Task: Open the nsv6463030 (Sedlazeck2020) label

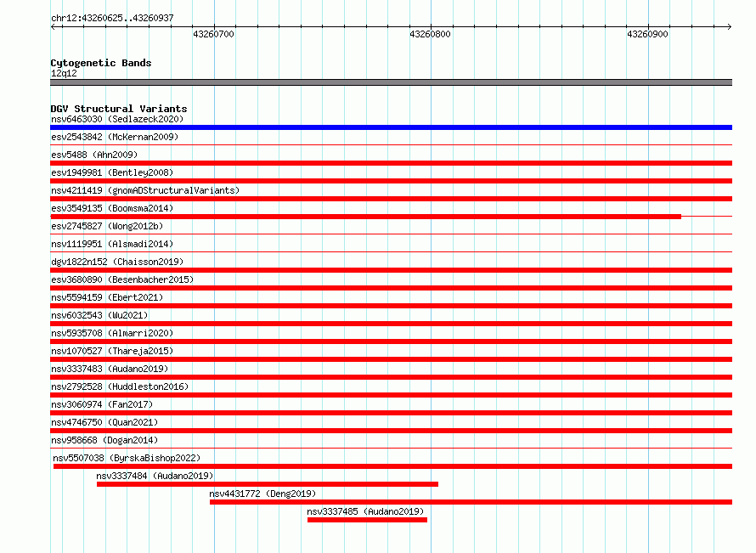Action: [117, 119]
